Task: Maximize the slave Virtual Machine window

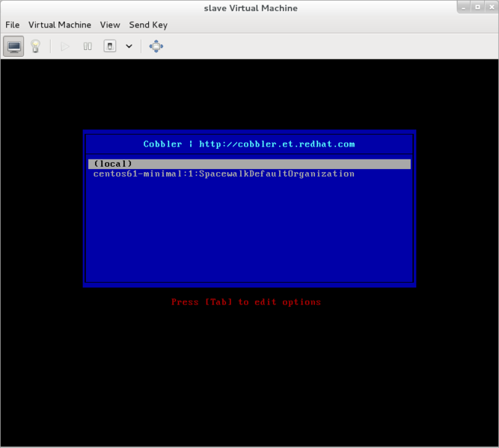Action: tap(477, 7)
